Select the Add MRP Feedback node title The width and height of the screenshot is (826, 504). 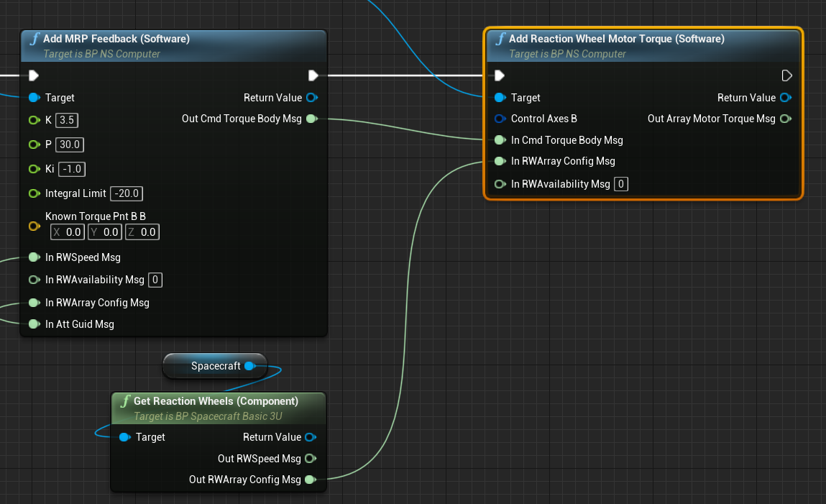coord(116,39)
